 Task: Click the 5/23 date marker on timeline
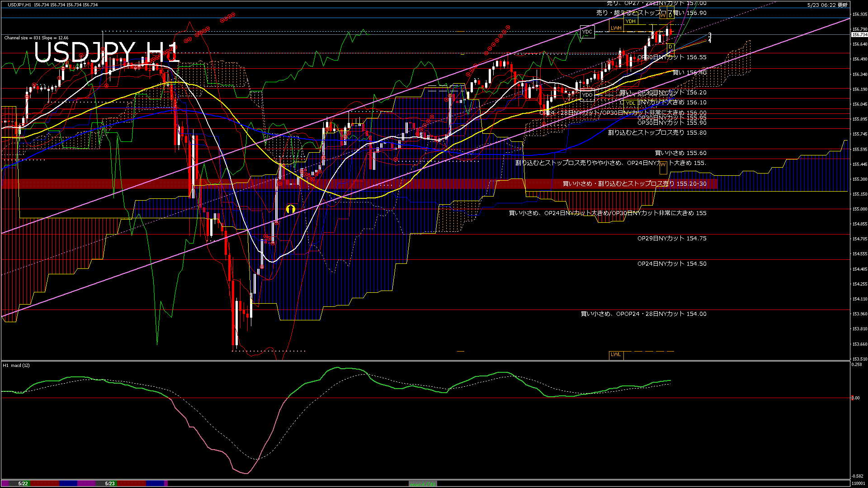coord(110,483)
